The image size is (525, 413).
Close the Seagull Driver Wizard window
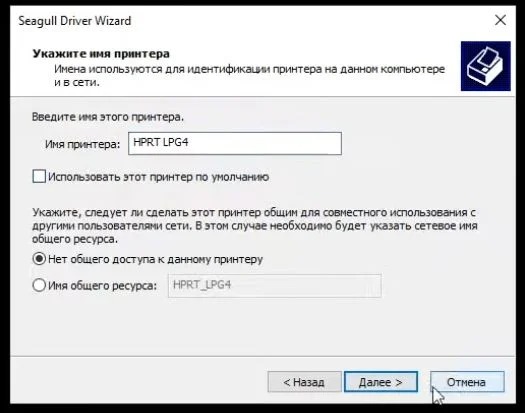pyautogui.click(x=500, y=20)
